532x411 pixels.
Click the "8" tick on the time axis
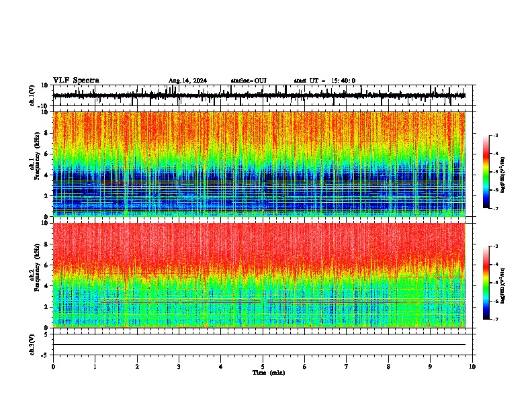click(x=388, y=367)
